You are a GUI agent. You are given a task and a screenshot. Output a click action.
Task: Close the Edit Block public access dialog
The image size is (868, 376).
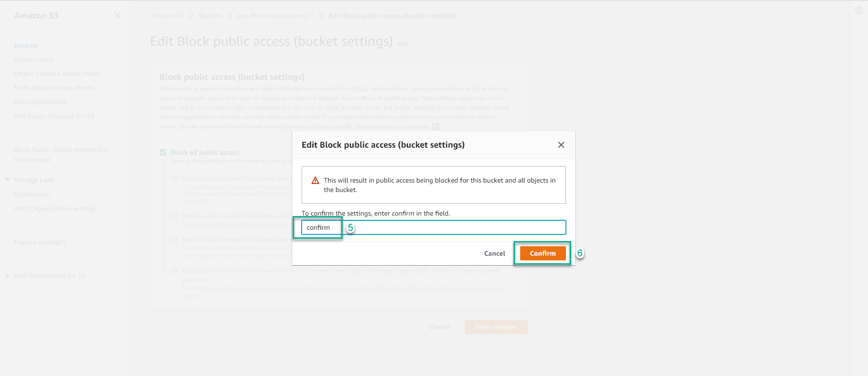pos(561,145)
